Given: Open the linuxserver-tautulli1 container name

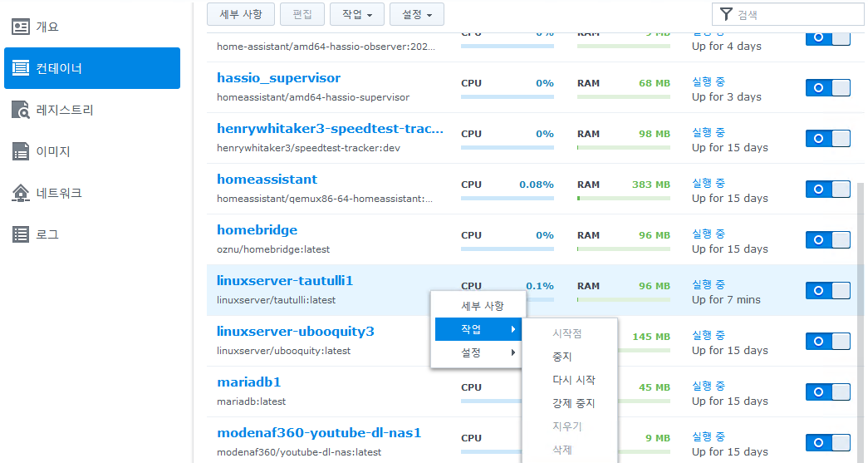Looking at the screenshot, I should click(285, 281).
